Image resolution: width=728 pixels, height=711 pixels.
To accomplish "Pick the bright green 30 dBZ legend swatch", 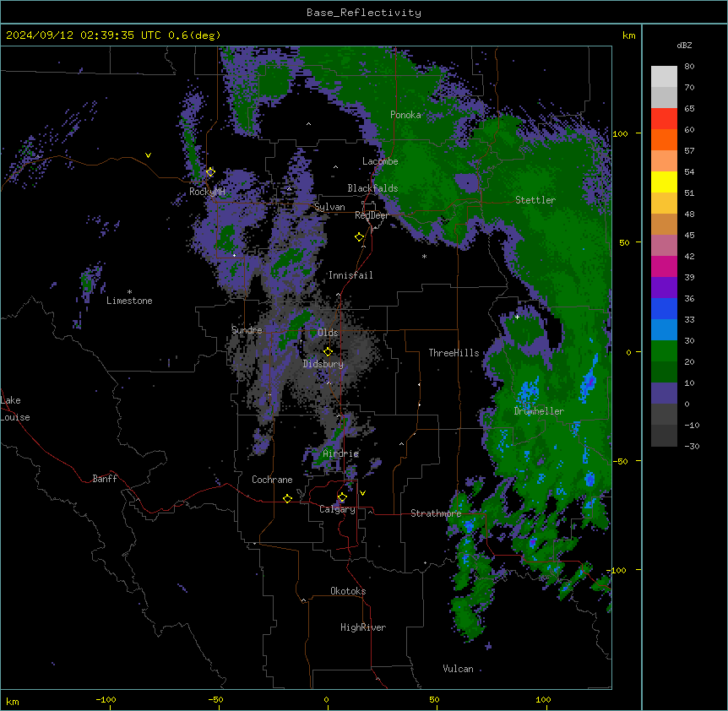I will tap(664, 351).
